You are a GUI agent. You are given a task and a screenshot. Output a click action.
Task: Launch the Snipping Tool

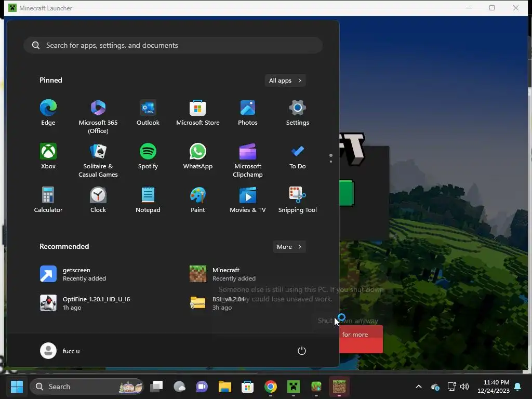[x=298, y=200]
